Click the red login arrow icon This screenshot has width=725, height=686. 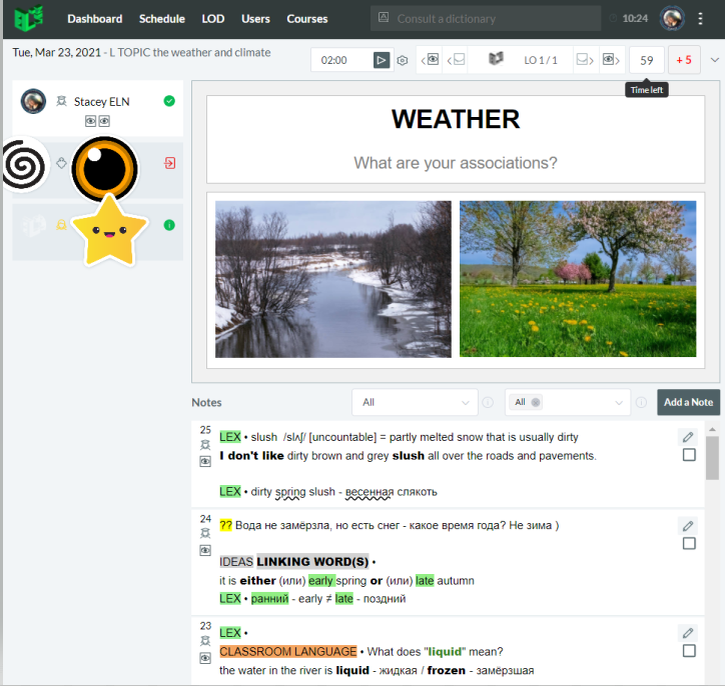click(x=170, y=163)
